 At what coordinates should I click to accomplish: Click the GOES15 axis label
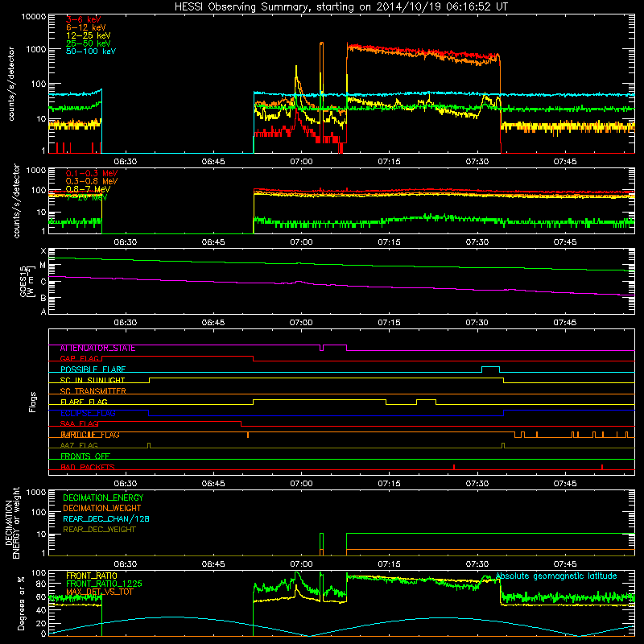point(27,282)
